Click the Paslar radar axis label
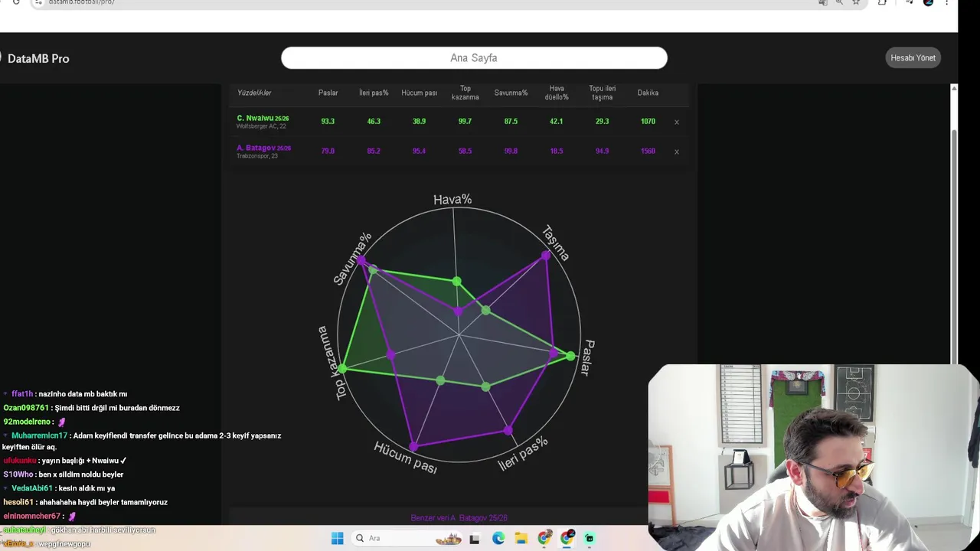This screenshot has width=980, height=551. pos(586,357)
